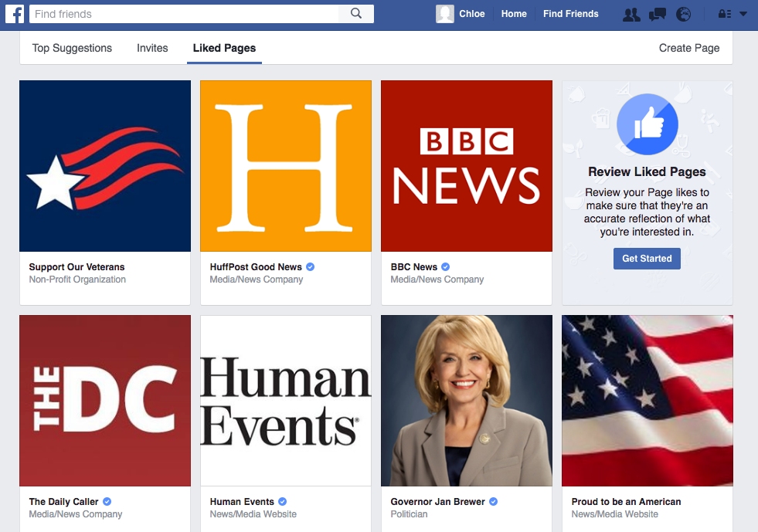Screen dimensions: 758x532
Task: Open the Friend Requests icon
Action: pyautogui.click(x=631, y=14)
